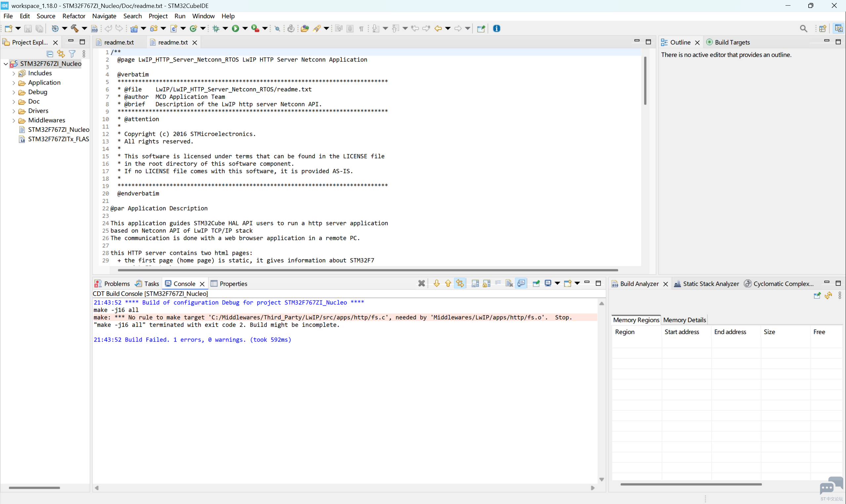Open Project Explorer view menu dots
Viewport: 846px width, 504px height.
coord(84,54)
